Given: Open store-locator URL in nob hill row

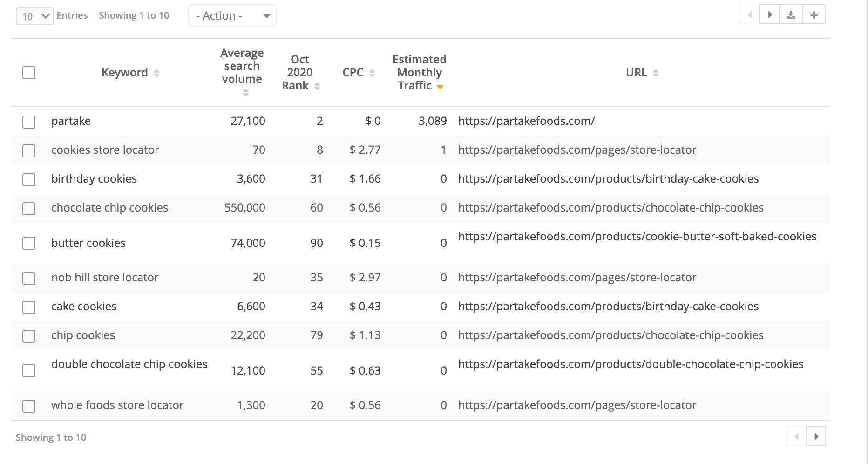Looking at the screenshot, I should 577,278.
